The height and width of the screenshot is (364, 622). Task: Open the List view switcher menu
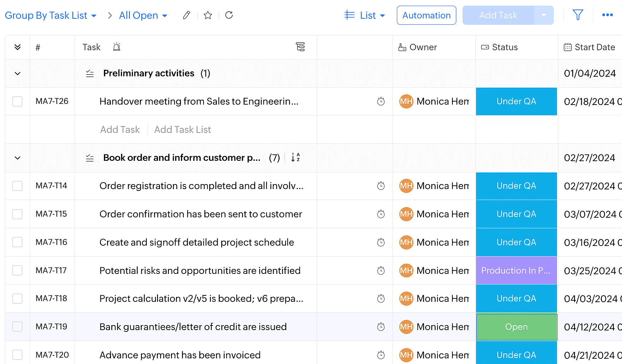click(x=365, y=16)
